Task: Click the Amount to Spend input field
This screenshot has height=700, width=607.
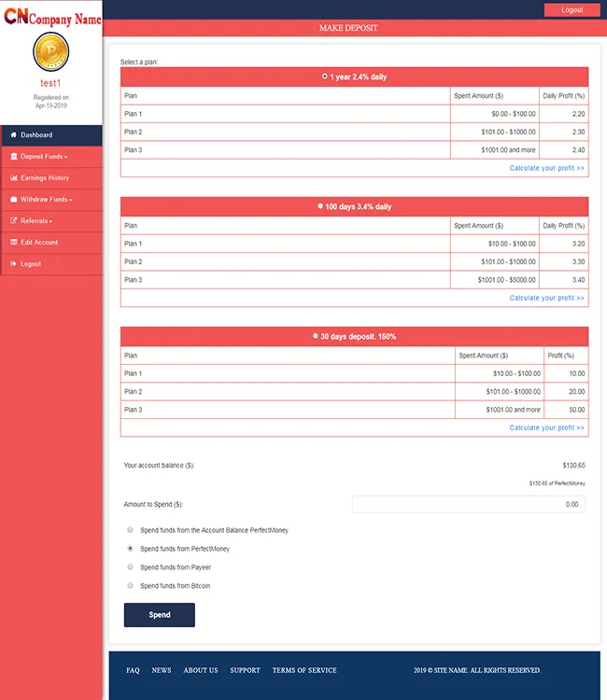Action: tap(469, 504)
